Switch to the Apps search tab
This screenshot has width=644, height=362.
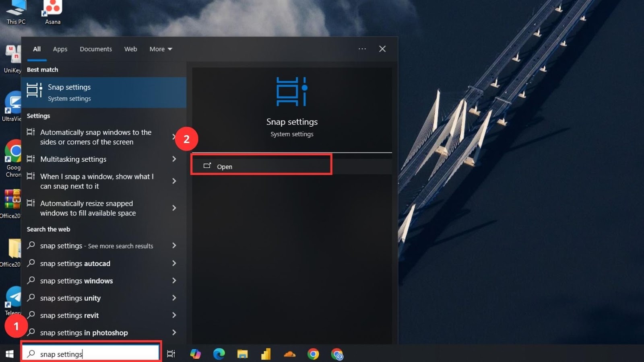60,49
